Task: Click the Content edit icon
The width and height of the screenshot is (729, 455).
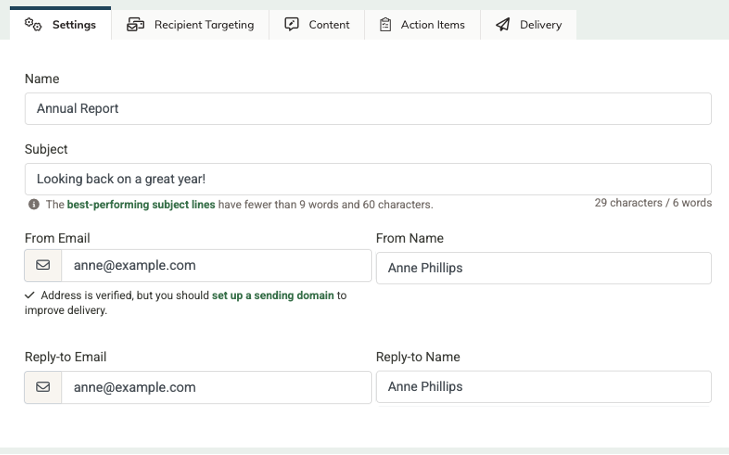Action: 292,25
